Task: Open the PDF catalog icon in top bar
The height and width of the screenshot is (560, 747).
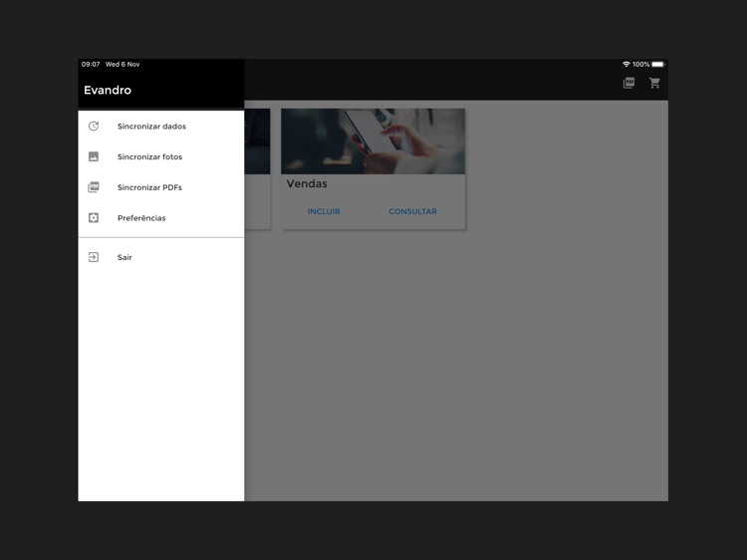Action: click(628, 83)
